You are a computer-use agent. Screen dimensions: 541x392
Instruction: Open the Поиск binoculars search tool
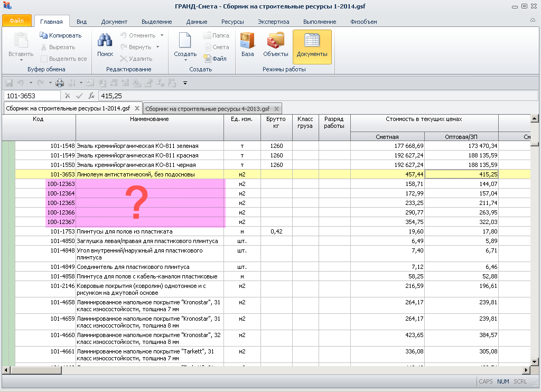(x=105, y=45)
